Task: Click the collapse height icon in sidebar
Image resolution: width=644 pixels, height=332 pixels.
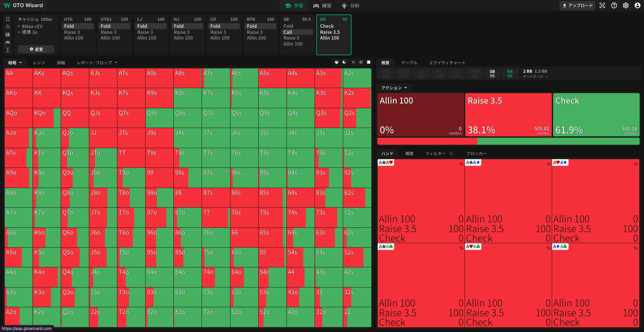Action: (8, 50)
